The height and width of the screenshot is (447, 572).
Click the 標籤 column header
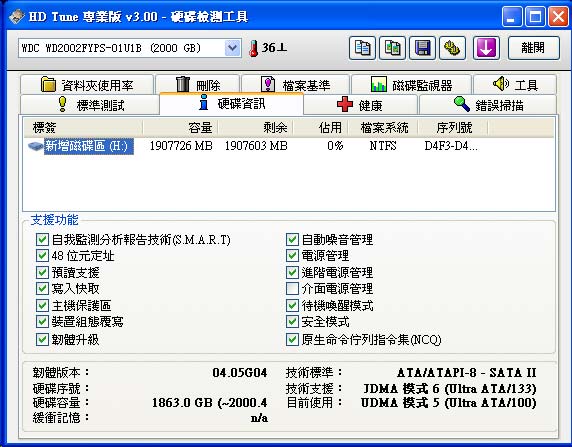click(84, 128)
